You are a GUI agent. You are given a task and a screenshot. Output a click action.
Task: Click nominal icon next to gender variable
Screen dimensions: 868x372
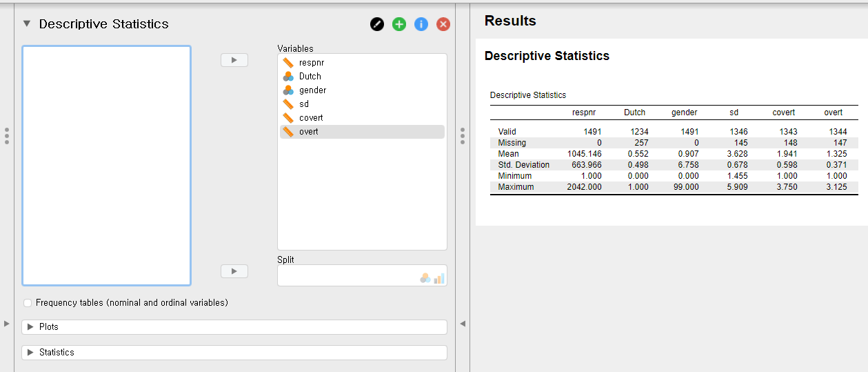tap(288, 90)
